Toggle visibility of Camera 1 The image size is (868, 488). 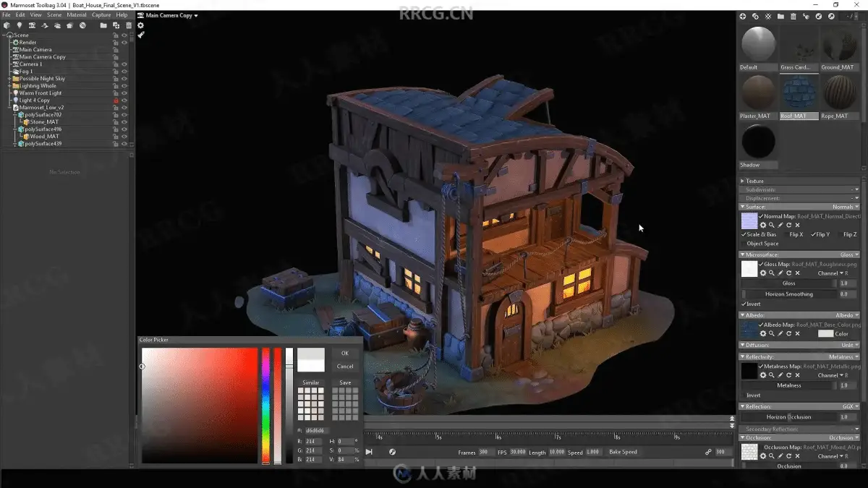pyautogui.click(x=124, y=64)
